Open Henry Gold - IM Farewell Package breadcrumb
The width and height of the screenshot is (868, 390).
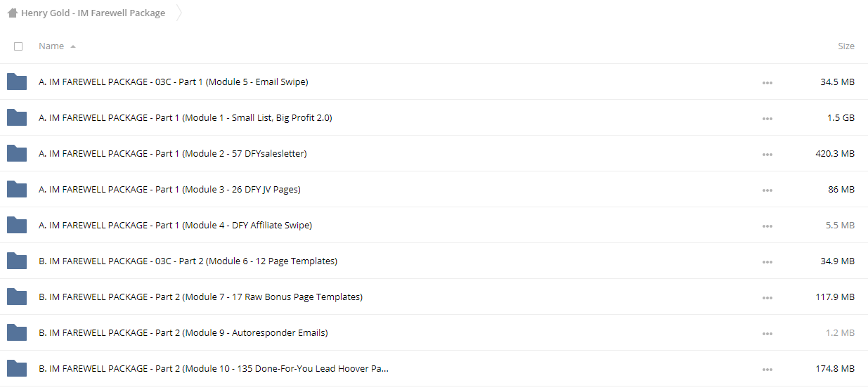pyautogui.click(x=93, y=13)
